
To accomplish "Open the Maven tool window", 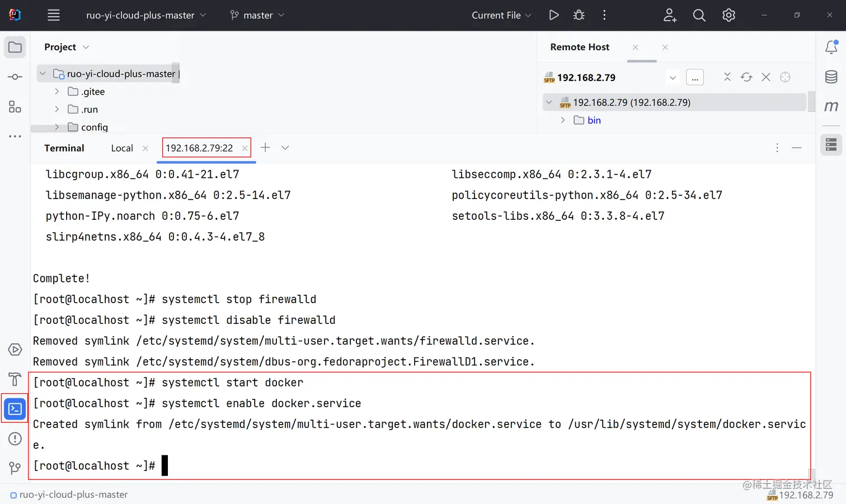I will [x=831, y=106].
